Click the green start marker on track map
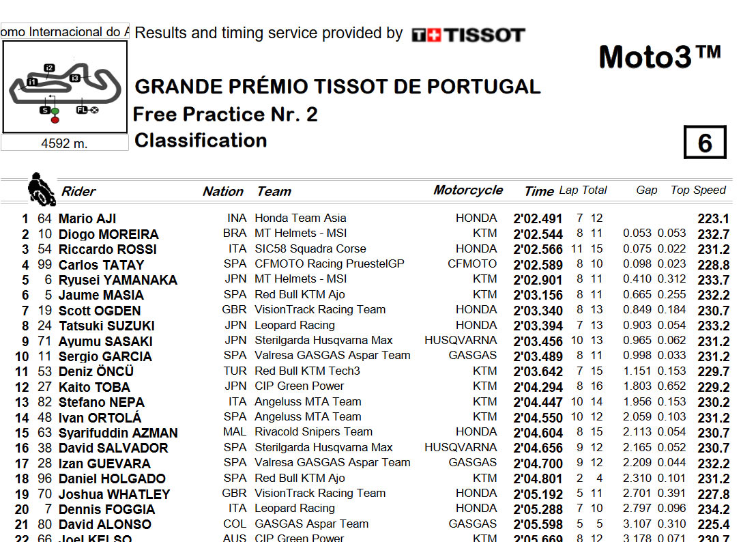The height and width of the screenshot is (542, 756). click(55, 111)
